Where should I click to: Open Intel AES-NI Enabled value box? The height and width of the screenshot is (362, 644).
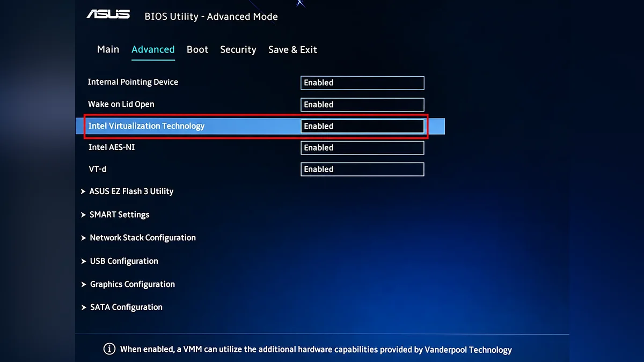[362, 147]
